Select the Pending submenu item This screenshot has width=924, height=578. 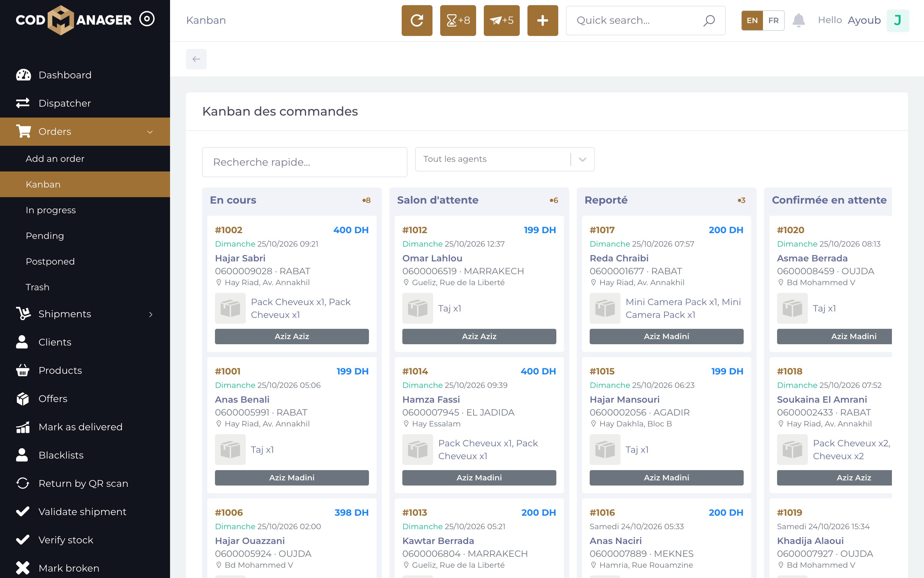click(x=85, y=235)
